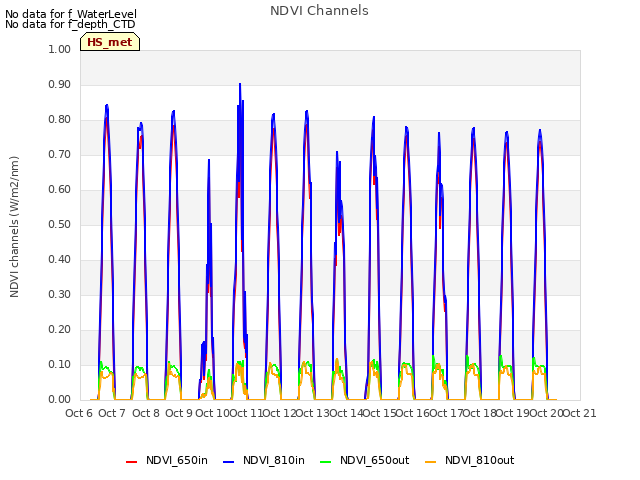This screenshot has height=480, width=640.
Task: Select the NDVI_810in legend entry
Action: coord(264,460)
